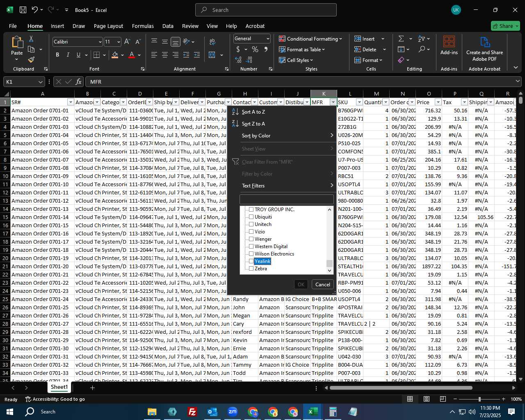The height and width of the screenshot is (420, 525).
Task: Click the Page Layout view icon
Action: coord(426,399)
